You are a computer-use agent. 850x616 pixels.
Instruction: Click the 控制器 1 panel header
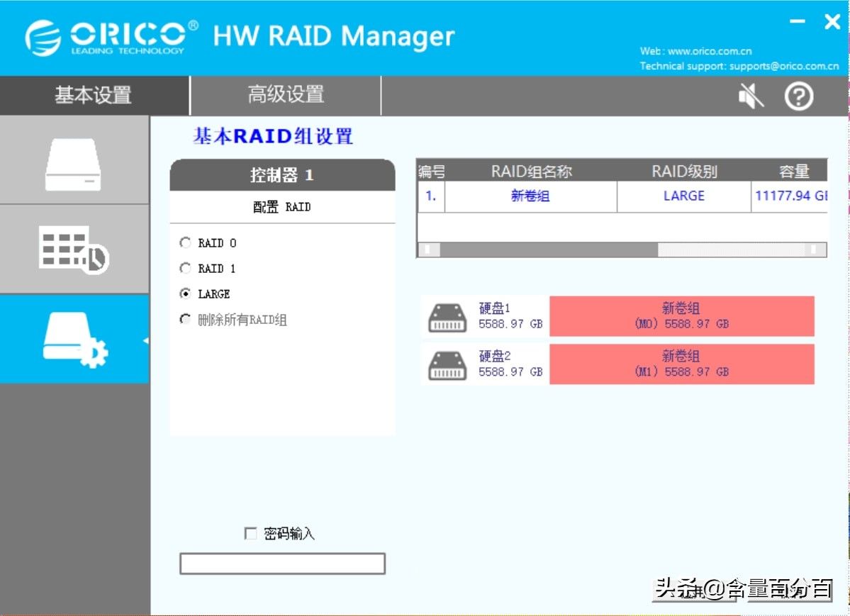(282, 174)
